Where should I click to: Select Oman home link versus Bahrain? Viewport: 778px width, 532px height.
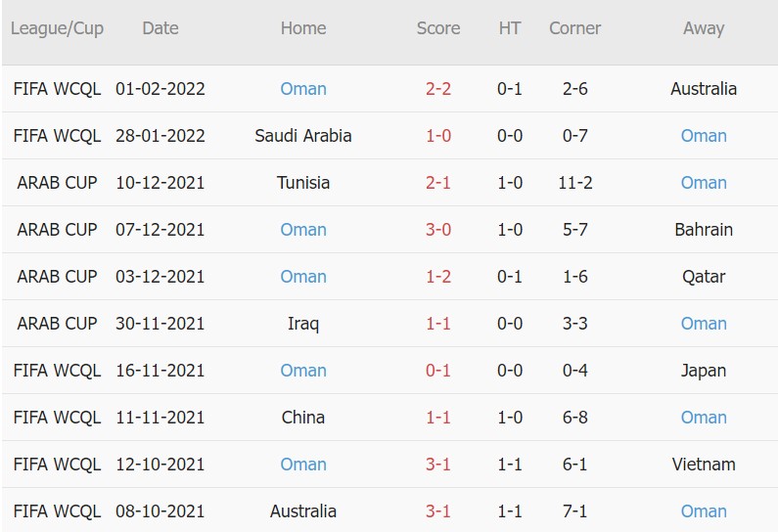pos(303,230)
